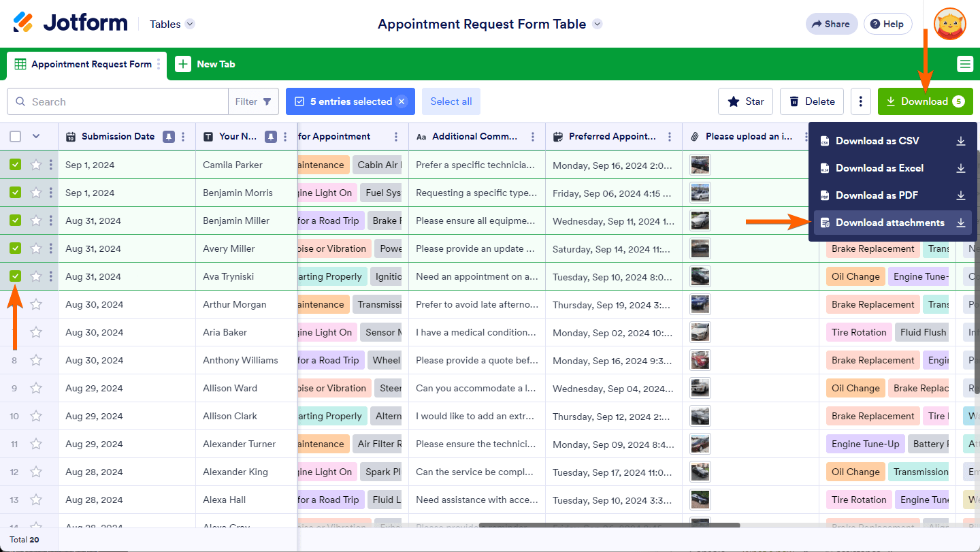Toggle the header select-all checkbox
Image resolution: width=980 pixels, height=552 pixels.
[x=16, y=136]
